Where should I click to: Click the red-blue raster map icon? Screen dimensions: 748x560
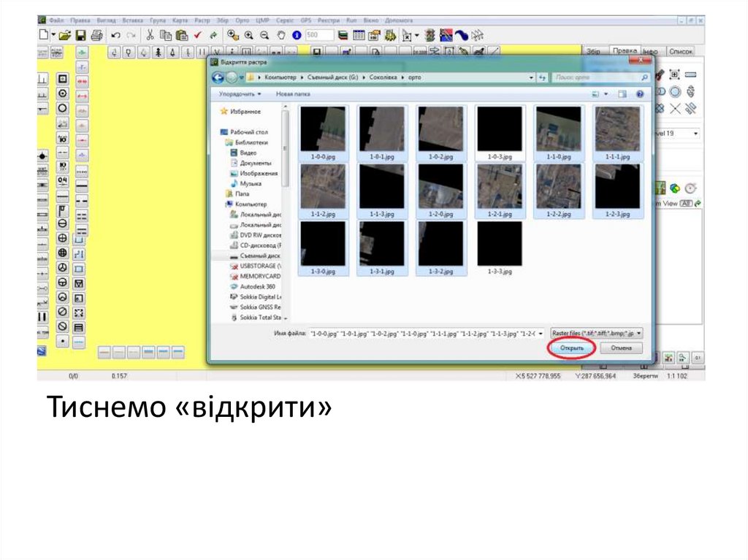coord(446,35)
